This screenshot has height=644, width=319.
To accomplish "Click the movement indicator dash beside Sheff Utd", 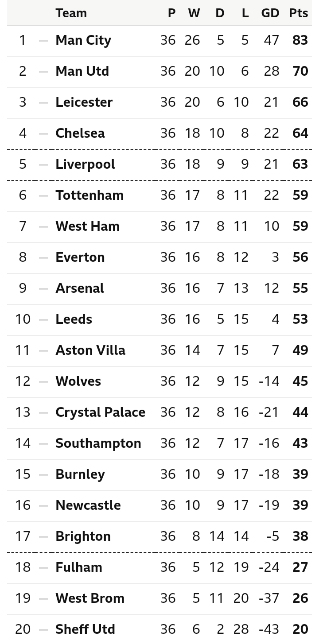I will [43, 629].
